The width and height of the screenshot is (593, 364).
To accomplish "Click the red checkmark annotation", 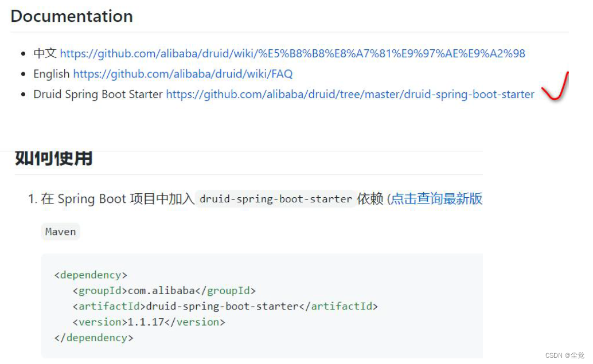I will pyautogui.click(x=555, y=86).
